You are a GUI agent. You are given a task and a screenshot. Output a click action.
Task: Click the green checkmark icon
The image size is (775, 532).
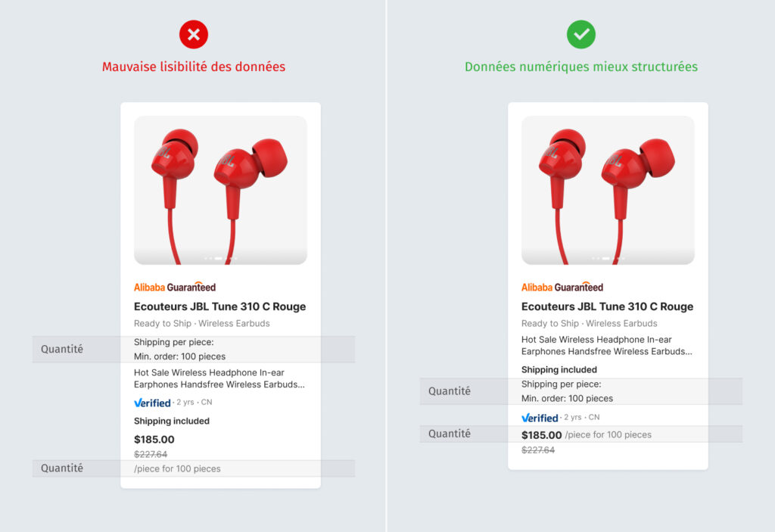click(x=581, y=34)
